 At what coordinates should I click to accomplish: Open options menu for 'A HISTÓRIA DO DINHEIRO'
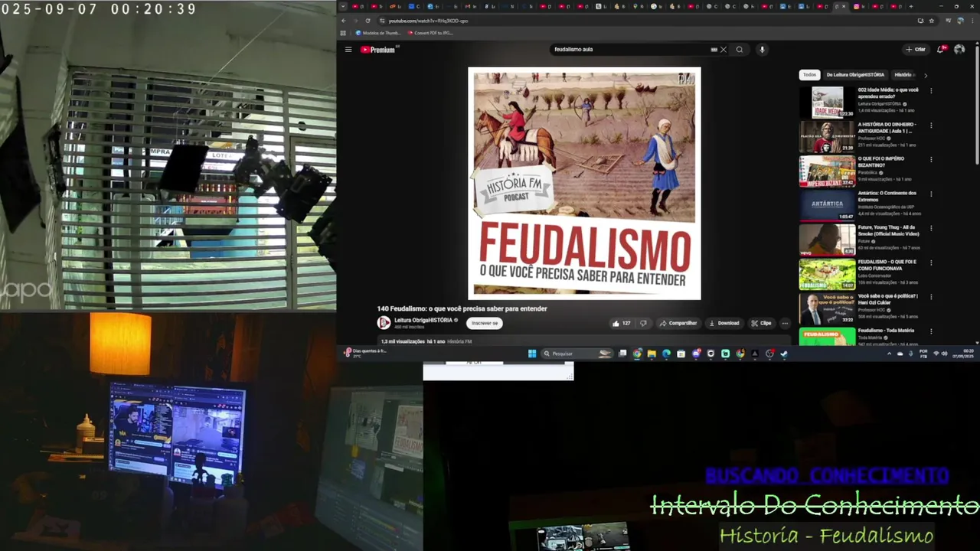[931, 125]
